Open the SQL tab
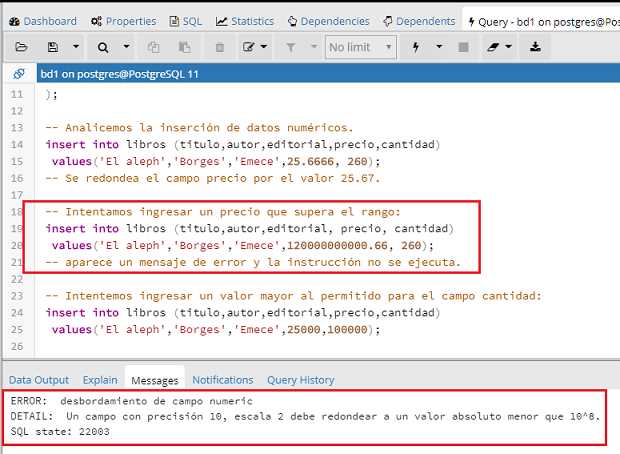 (186, 21)
